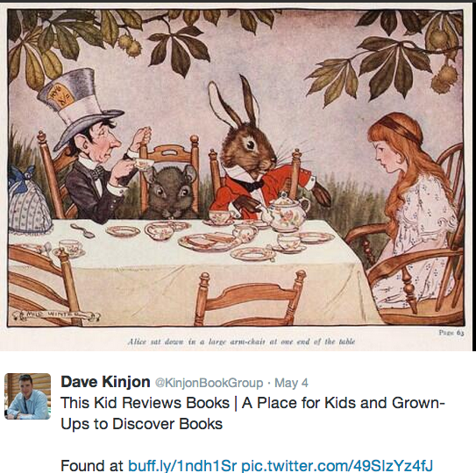Click the tea cosy at the table's left end
Image resolution: width=476 pixels, height=473 pixels.
click(28, 201)
